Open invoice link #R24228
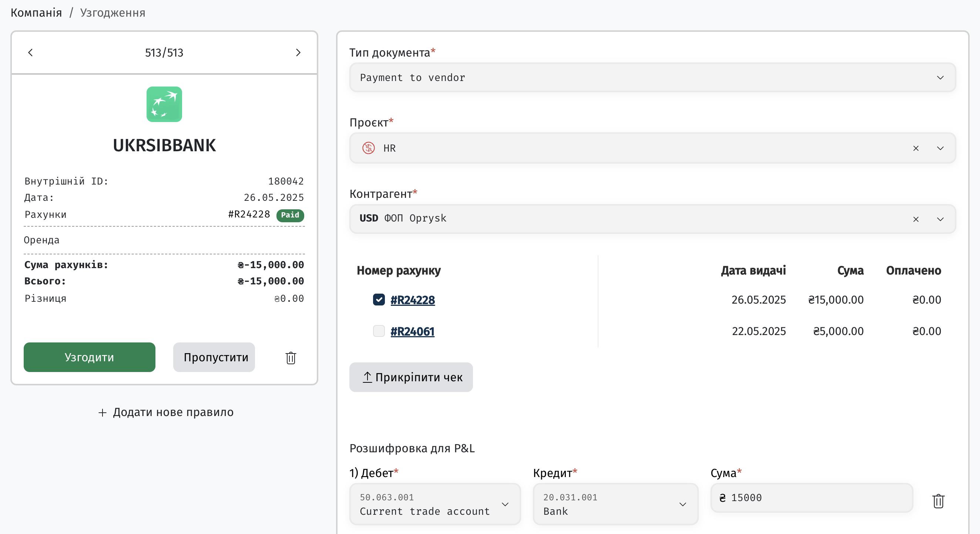The height and width of the screenshot is (534, 980). (x=412, y=300)
